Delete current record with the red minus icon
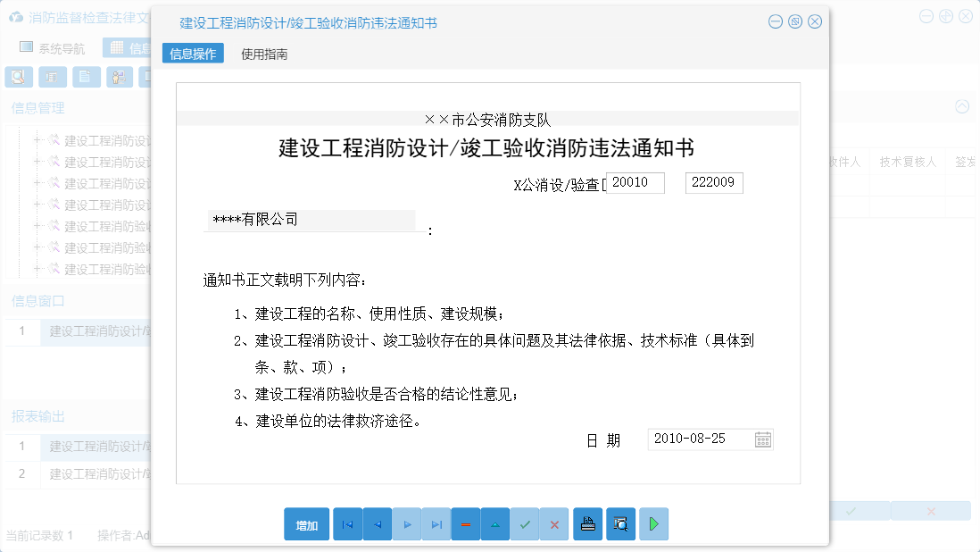 (466, 524)
